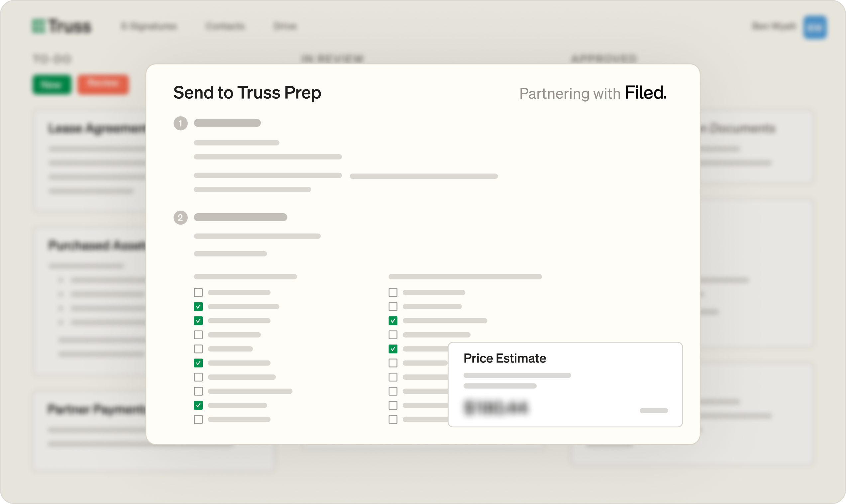Uncheck the first checked checkbox in the right column

click(393, 320)
